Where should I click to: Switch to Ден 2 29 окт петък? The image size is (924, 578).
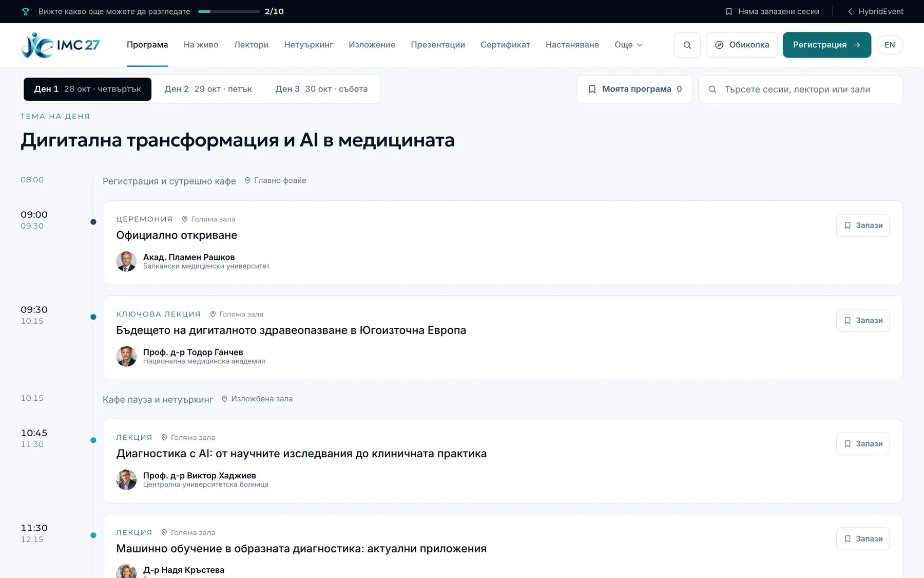click(x=208, y=89)
